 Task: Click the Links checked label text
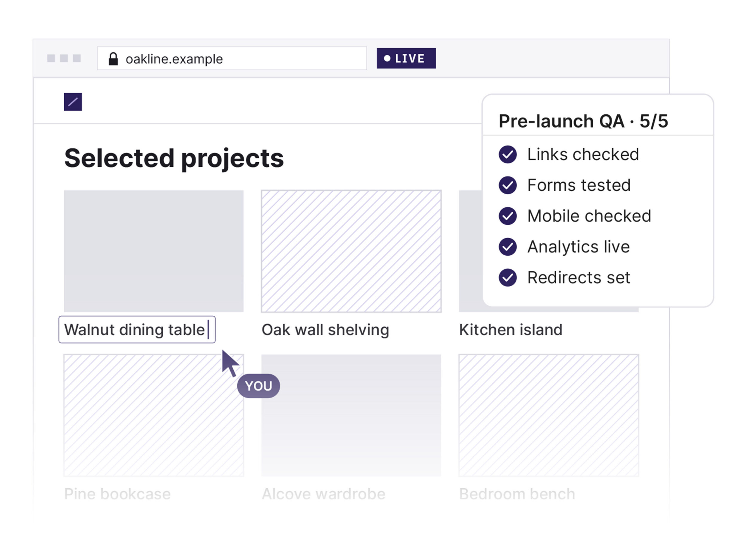click(x=583, y=155)
